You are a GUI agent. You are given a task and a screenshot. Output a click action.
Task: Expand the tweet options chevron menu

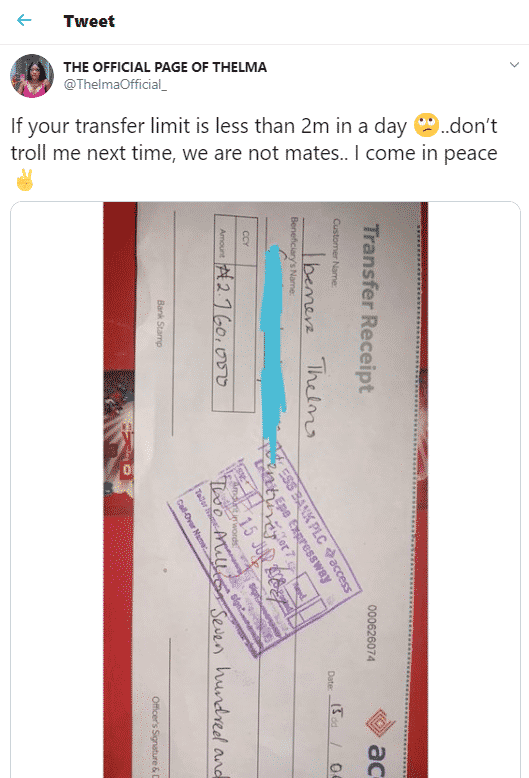tap(514, 65)
